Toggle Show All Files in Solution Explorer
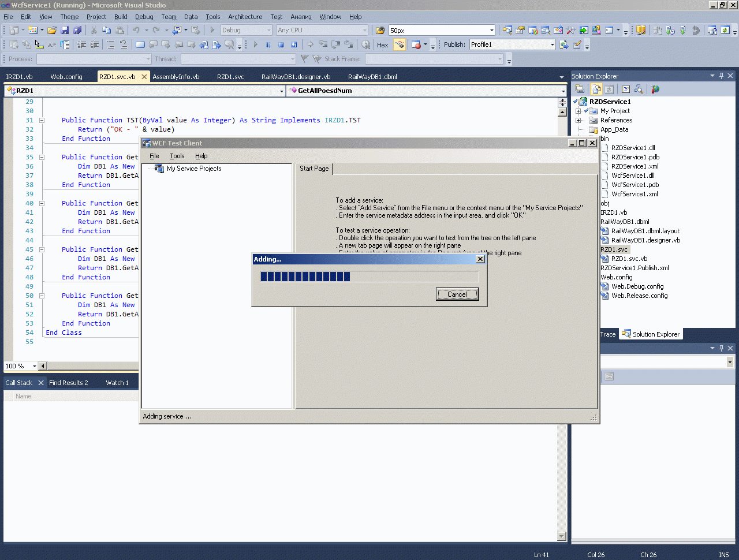The image size is (739, 560). coord(596,89)
